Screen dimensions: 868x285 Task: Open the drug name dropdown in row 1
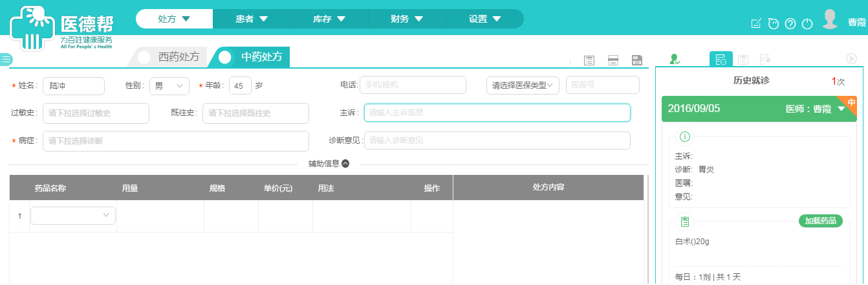(73, 216)
